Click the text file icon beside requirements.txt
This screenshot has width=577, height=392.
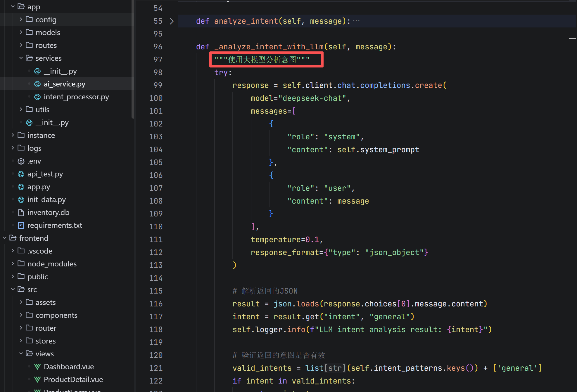coord(21,226)
